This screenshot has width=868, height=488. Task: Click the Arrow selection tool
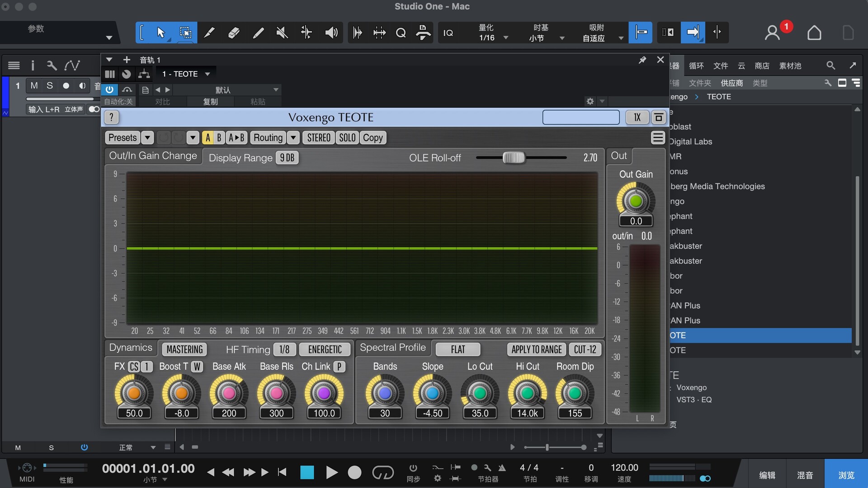click(x=160, y=33)
